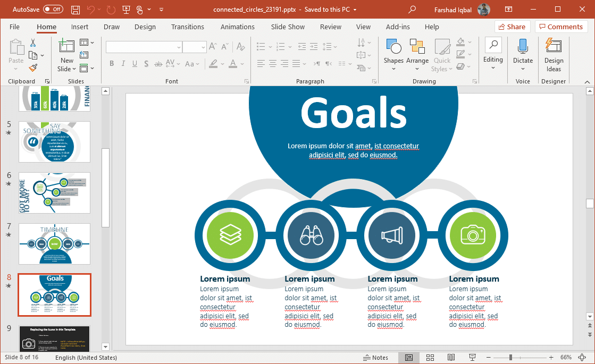Toggle Normal view button in status bar
The width and height of the screenshot is (595, 364).
pos(408,358)
